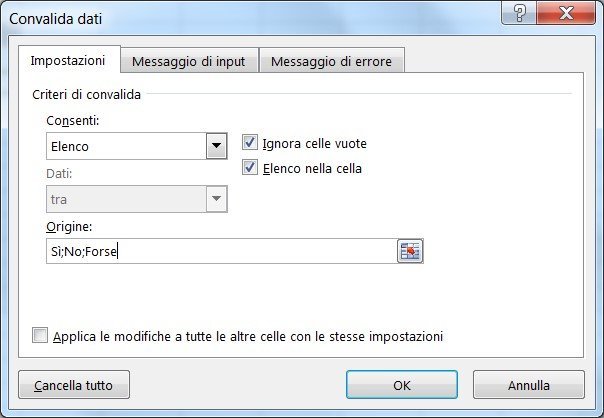The image size is (604, 418).
Task: Confirm with the OK button
Action: 402,385
